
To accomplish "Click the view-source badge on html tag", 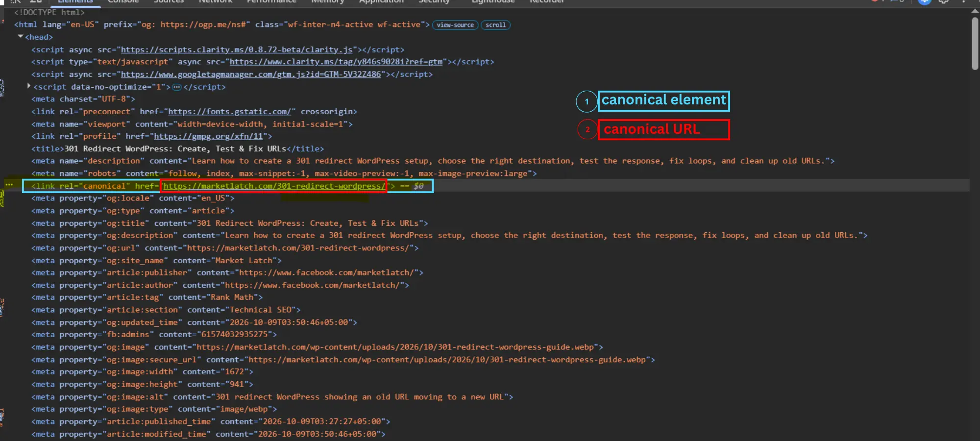I will pos(455,25).
